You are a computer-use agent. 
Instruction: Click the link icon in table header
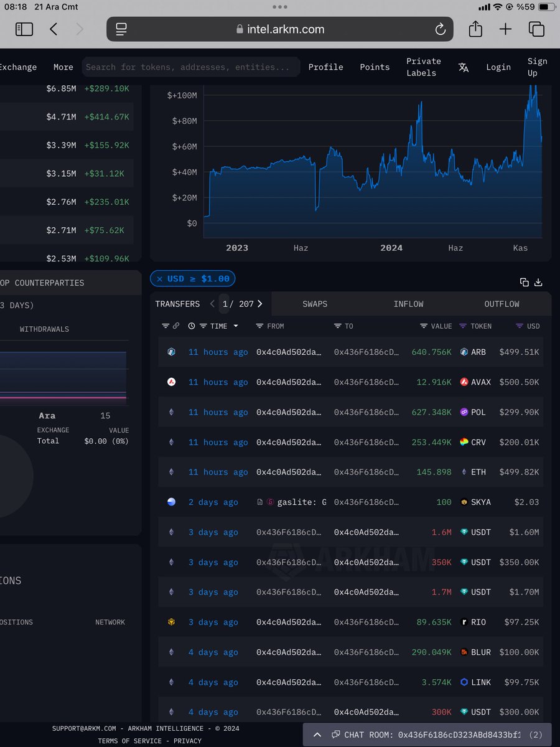pyautogui.click(x=176, y=326)
